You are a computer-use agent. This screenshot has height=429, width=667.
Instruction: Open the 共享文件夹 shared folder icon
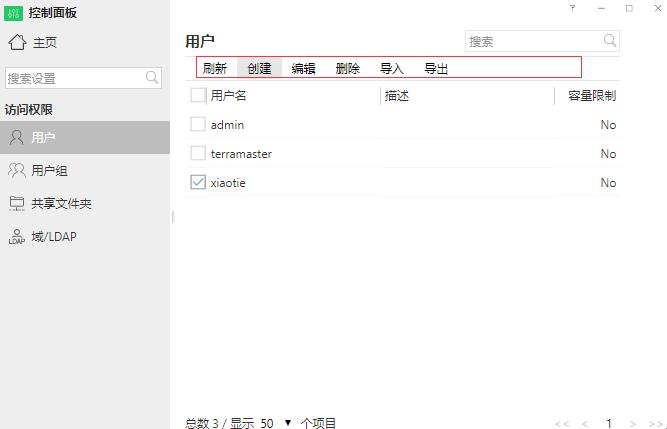17,204
